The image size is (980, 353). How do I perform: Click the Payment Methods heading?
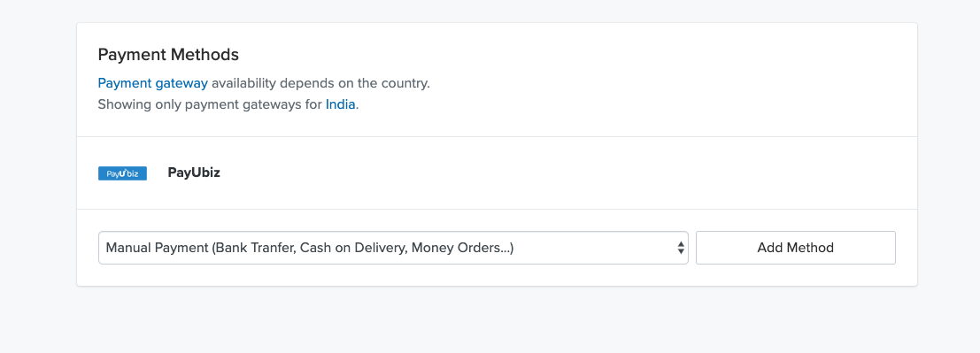168,54
